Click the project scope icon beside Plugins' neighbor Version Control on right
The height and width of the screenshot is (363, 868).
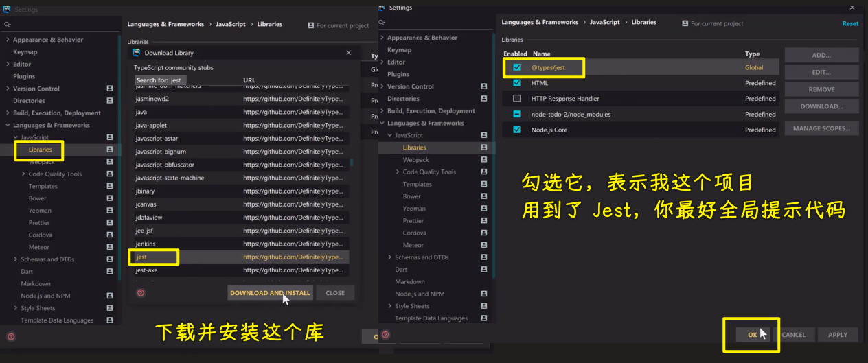pos(483,86)
